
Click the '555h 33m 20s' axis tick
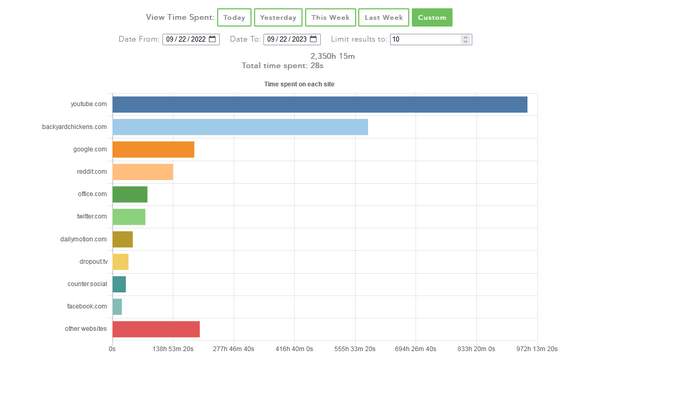[x=355, y=349]
